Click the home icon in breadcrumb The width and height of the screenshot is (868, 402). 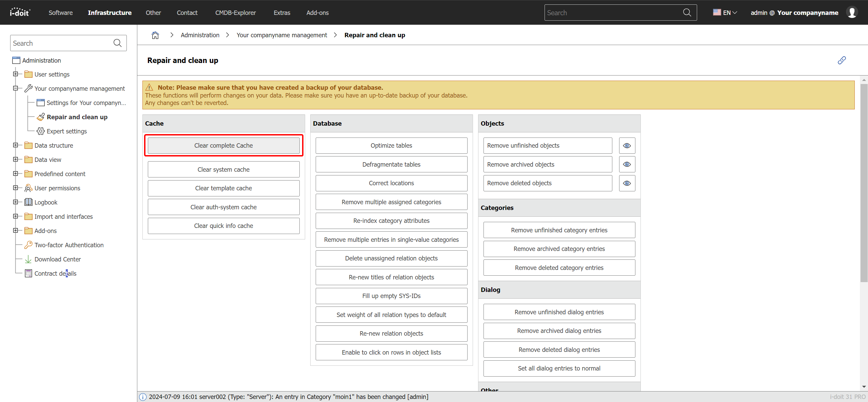[155, 35]
